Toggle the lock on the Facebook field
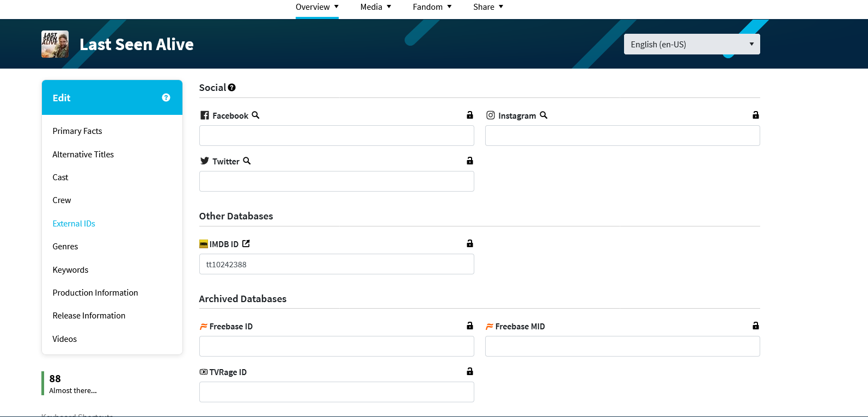 click(469, 115)
